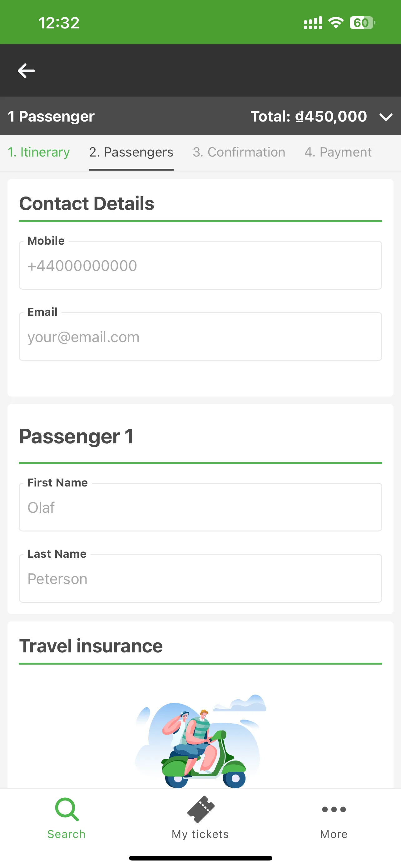Viewport: 401px width, 868px height.
Task: Select the Last Name field
Action: [x=200, y=578]
